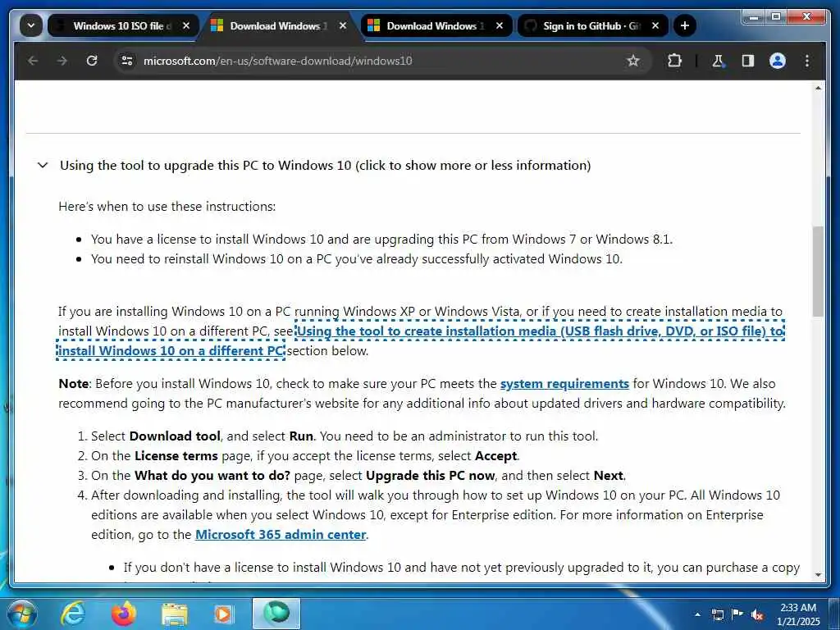840x630 pixels.
Task: Open the network tray icon
Action: [717, 614]
